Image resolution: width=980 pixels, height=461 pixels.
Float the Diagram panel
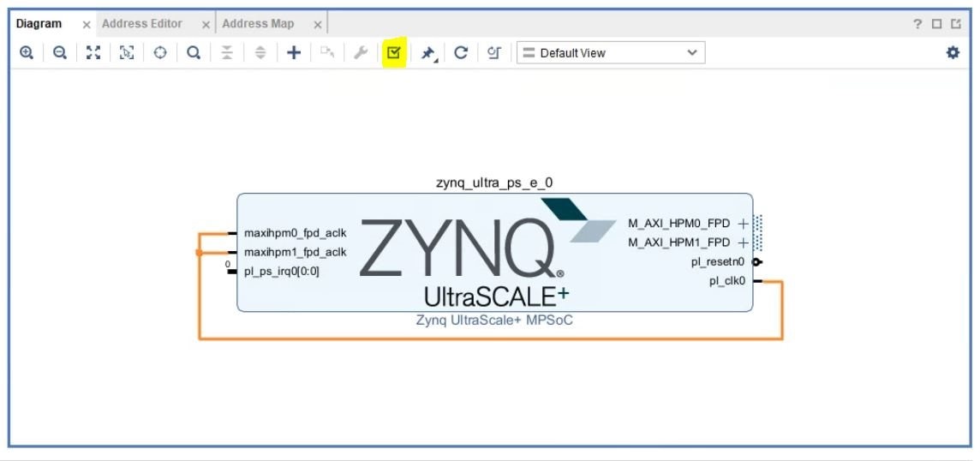pos(956,24)
